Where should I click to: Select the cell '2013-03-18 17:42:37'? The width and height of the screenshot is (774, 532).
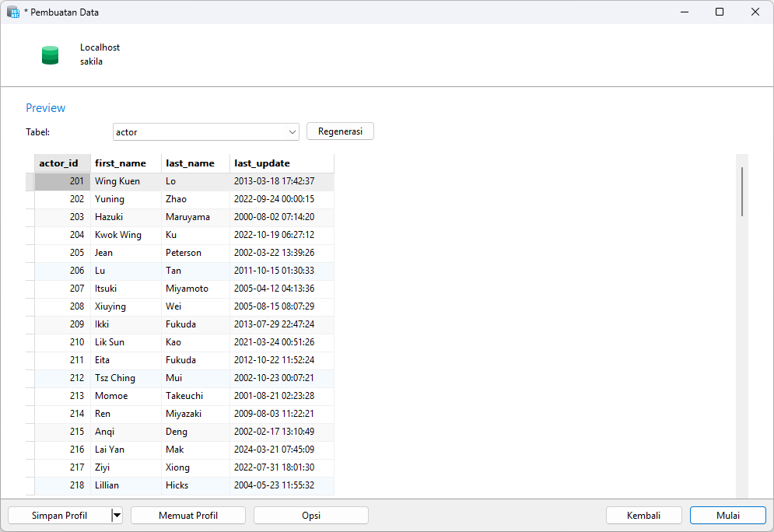pos(282,181)
